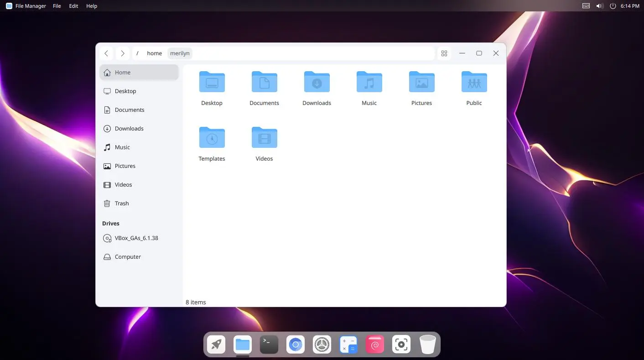Click the back navigation arrow
Screen dimensions: 644x360
click(106, 53)
